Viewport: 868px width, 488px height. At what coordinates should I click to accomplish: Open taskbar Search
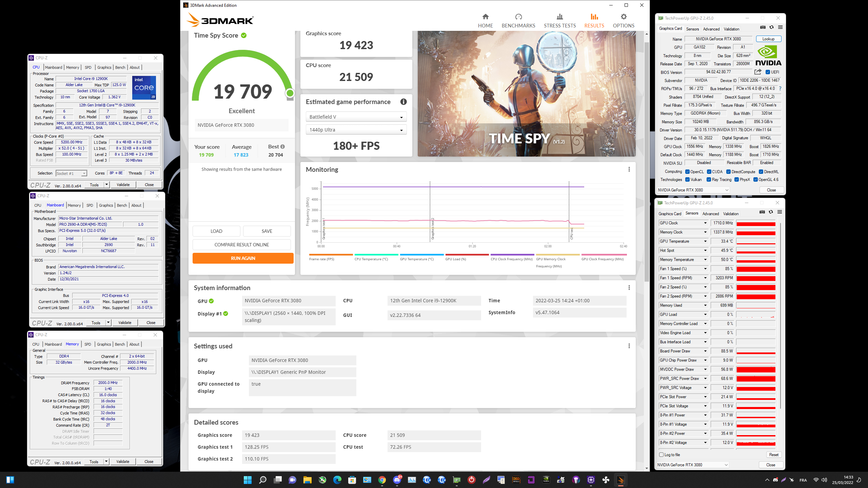(x=262, y=480)
